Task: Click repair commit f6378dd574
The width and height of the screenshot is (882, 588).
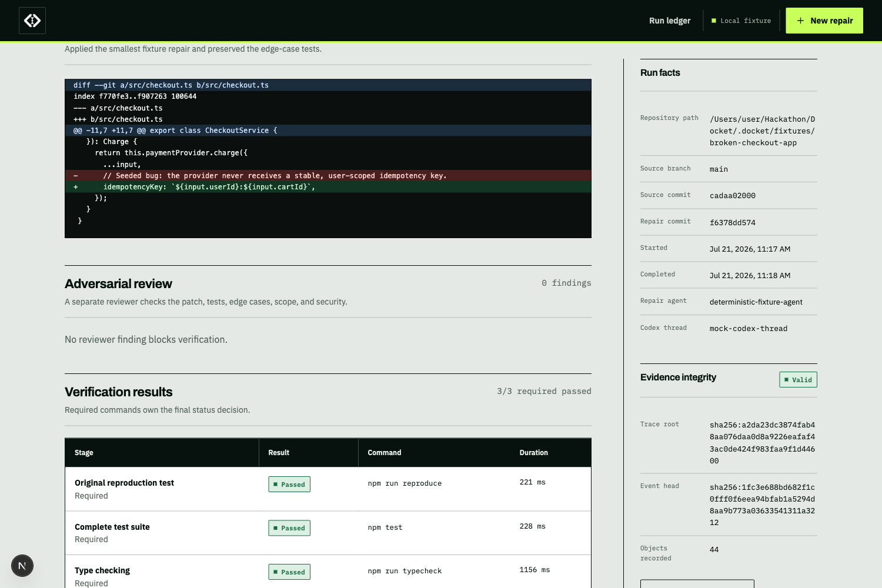Action: click(733, 223)
